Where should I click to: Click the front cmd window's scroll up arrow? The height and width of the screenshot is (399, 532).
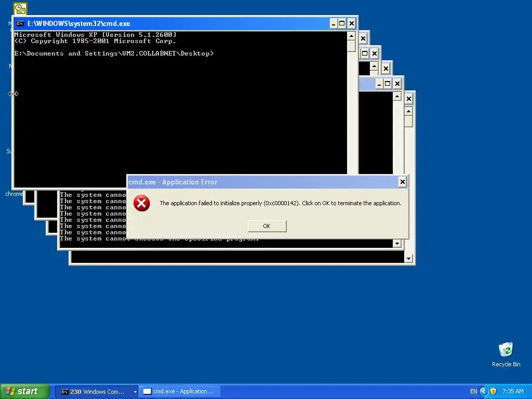click(x=351, y=36)
